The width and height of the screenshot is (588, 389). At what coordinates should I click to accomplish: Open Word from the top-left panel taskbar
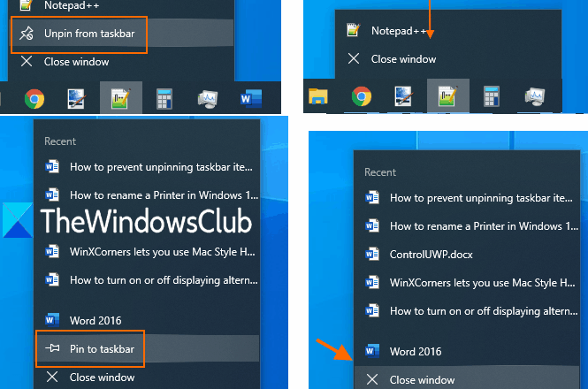[251, 99]
